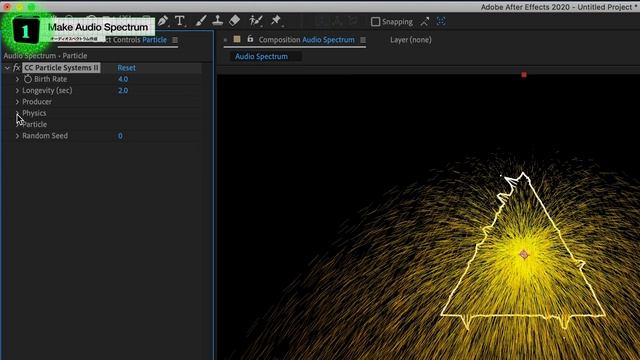Click the Birth Rate label text
Screen dimensions: 640x360
point(51,79)
